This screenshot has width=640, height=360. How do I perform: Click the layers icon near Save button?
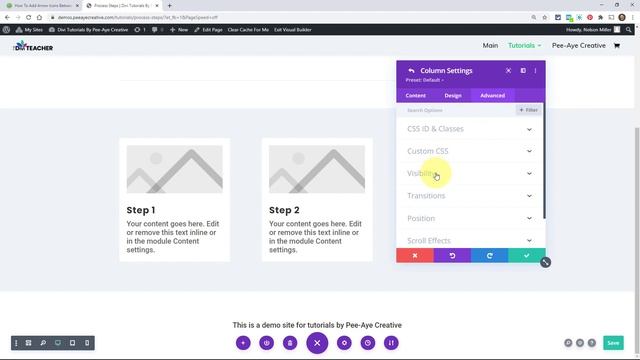click(x=580, y=343)
